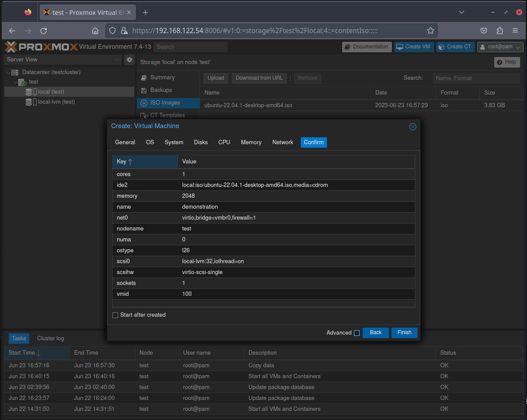The height and width of the screenshot is (420, 527).
Task: Click the Back button
Action: [x=375, y=332]
